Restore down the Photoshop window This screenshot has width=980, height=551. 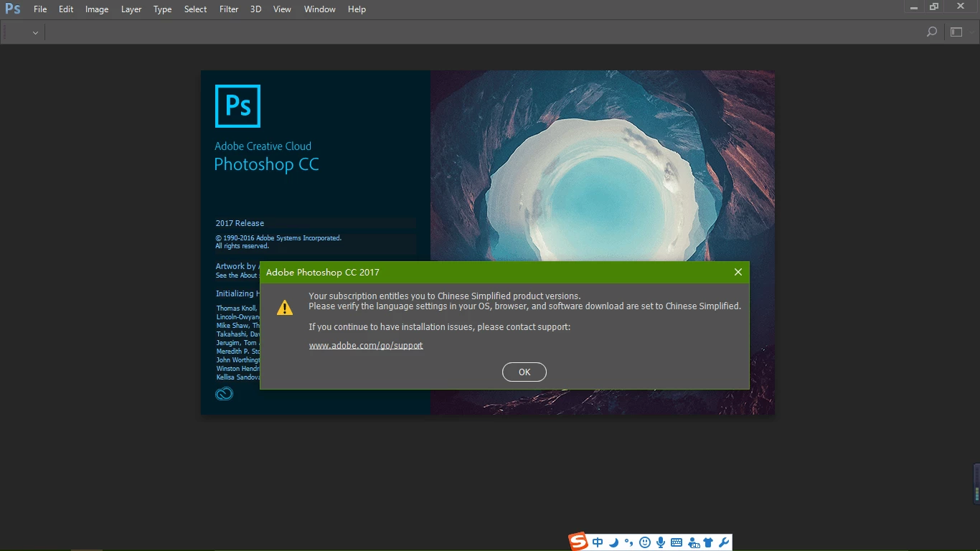pos(933,7)
